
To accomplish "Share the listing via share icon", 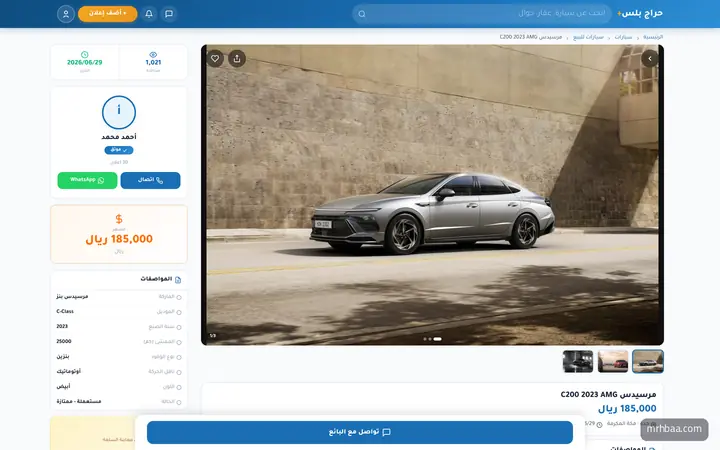I will [x=237, y=58].
